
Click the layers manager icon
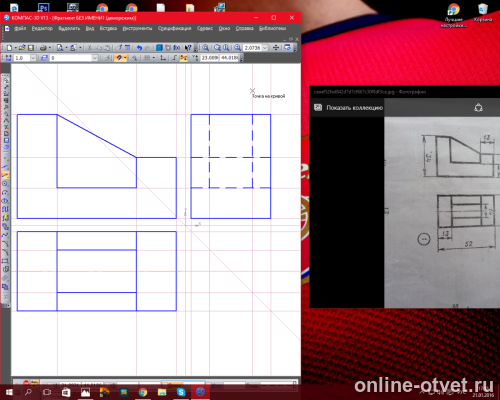[44, 58]
